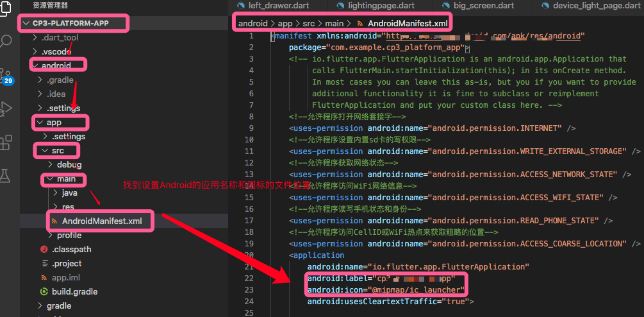Expand the debug folder

click(69, 165)
